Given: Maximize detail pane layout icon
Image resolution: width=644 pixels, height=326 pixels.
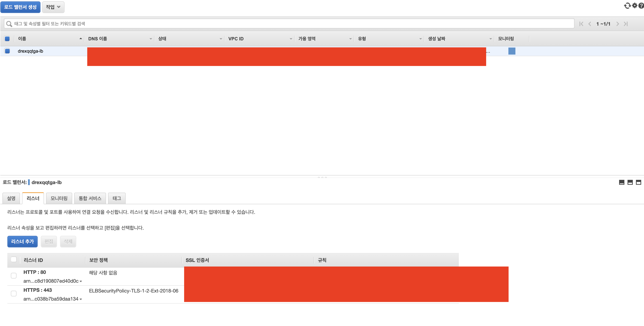Looking at the screenshot, I should 639,182.
